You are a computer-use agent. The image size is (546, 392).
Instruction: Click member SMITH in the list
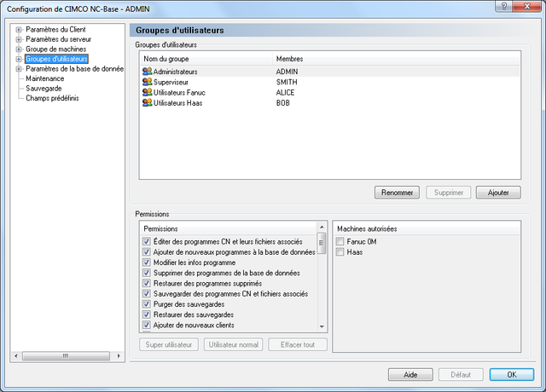pos(287,82)
